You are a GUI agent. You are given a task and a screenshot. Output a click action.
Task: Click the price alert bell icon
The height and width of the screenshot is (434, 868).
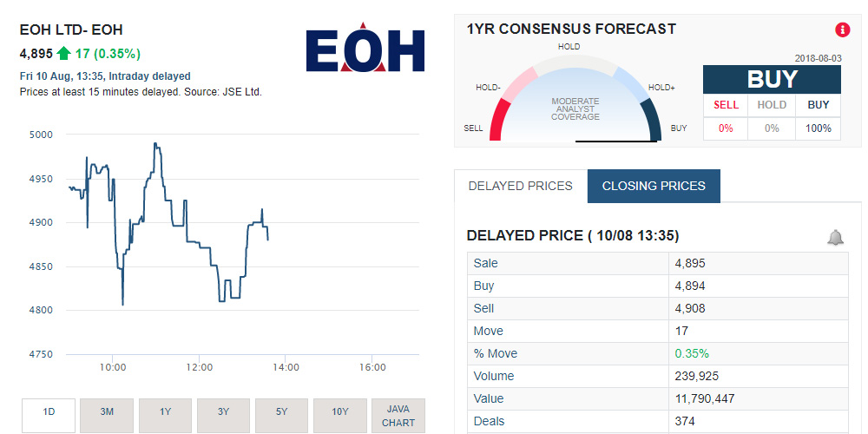(x=835, y=237)
